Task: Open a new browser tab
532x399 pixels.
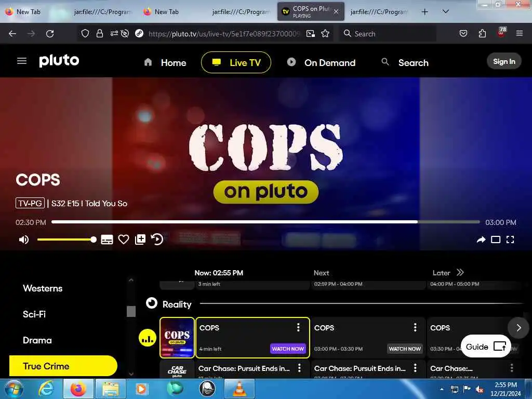Action: [424, 12]
